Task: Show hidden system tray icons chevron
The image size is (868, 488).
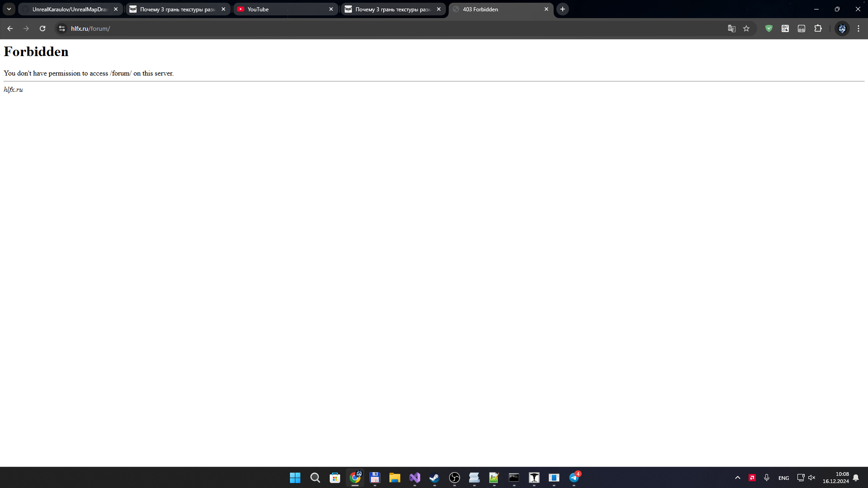Action: point(737,478)
